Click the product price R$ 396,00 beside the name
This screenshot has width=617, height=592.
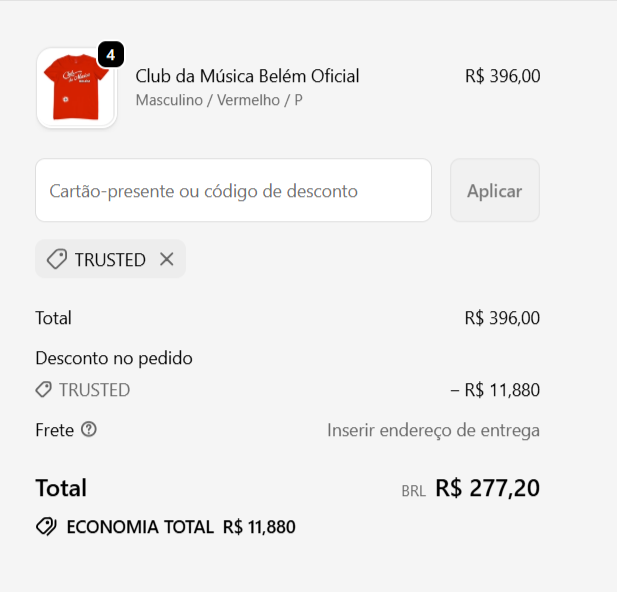coord(502,76)
